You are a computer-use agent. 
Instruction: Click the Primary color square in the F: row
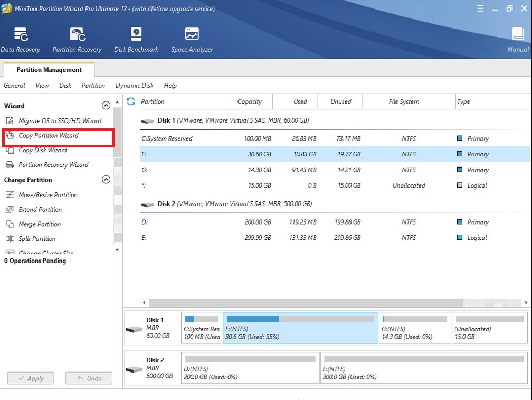(x=460, y=154)
